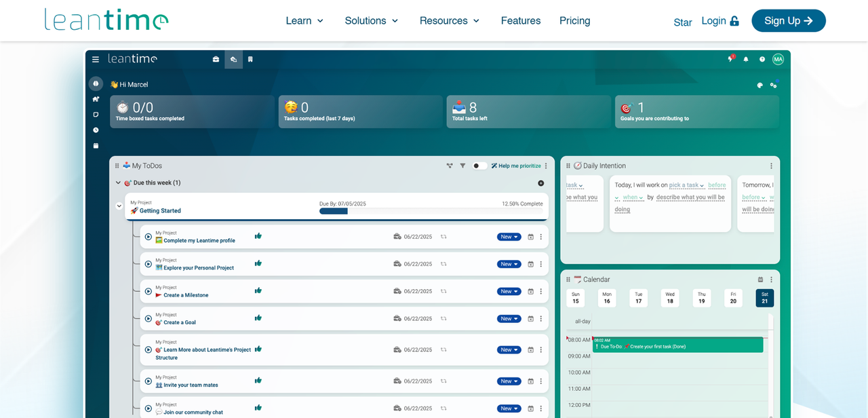This screenshot has height=418, width=868.
Task: Toggle the switch in My ToDos header
Action: point(479,166)
